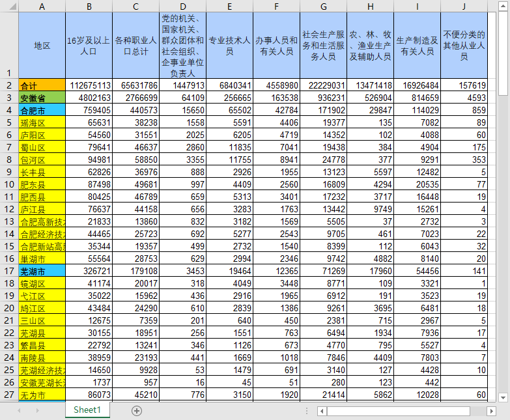Open the Sheet1 tab

tap(87, 410)
